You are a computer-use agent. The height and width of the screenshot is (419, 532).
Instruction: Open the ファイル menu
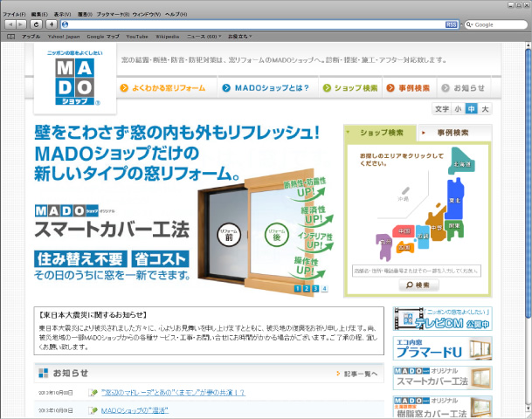(14, 14)
